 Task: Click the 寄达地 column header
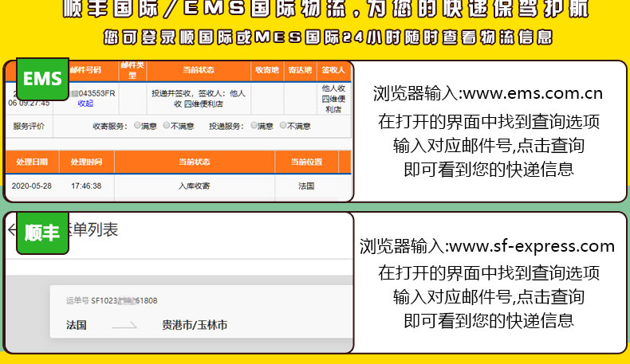300,70
